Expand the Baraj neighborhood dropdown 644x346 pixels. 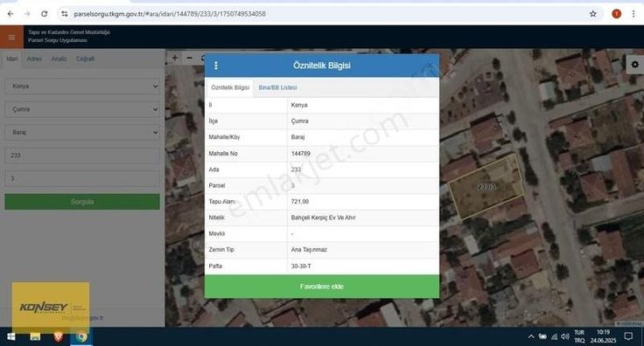pyautogui.click(x=82, y=133)
